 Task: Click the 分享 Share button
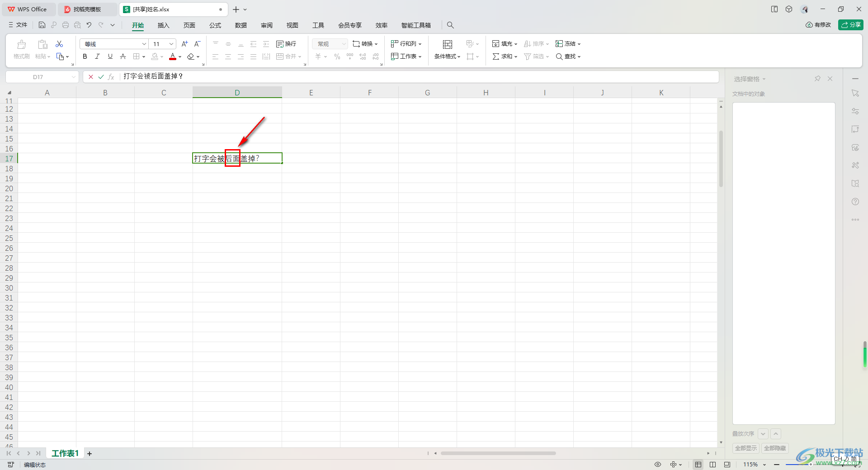point(851,25)
